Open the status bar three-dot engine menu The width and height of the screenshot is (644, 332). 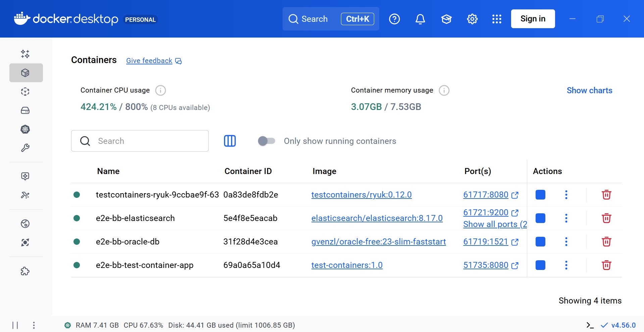tap(34, 325)
